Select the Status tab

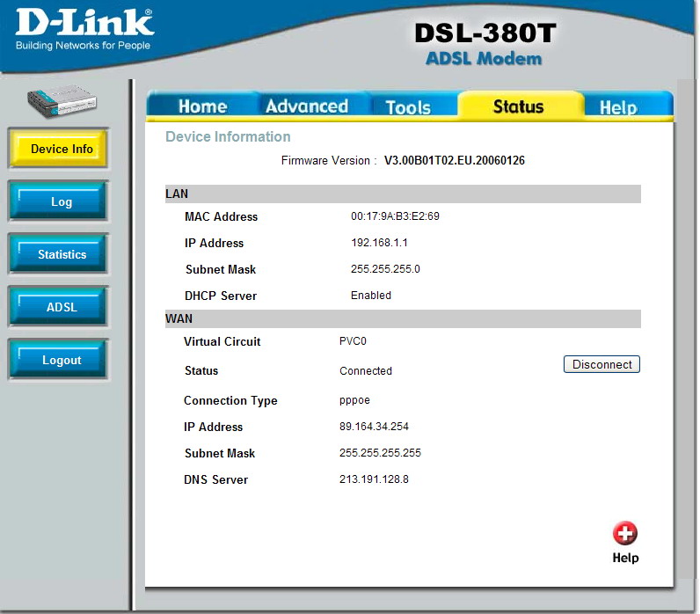click(518, 106)
